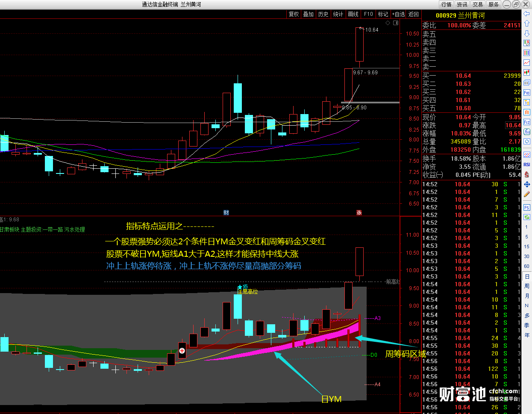Image resolution: width=532 pixels, height=414 pixels.
Task: Switch to 30-minute chart period
Action: [x=527, y=256]
